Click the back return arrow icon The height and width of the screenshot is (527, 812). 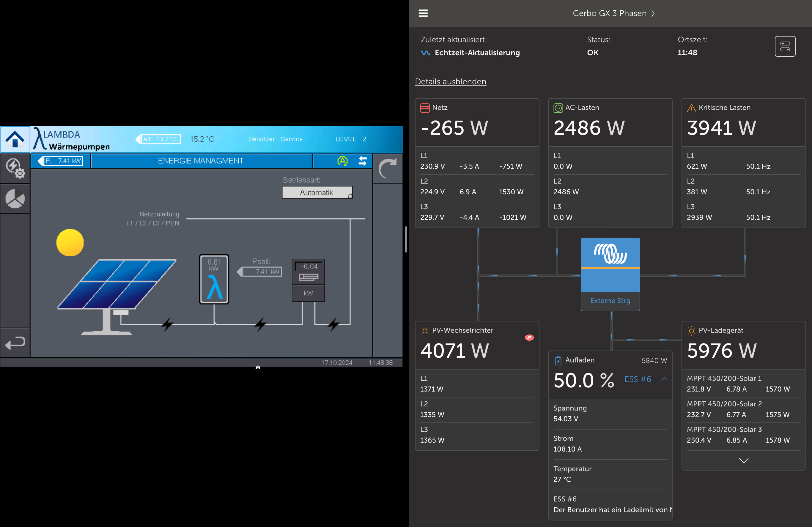coord(15,343)
